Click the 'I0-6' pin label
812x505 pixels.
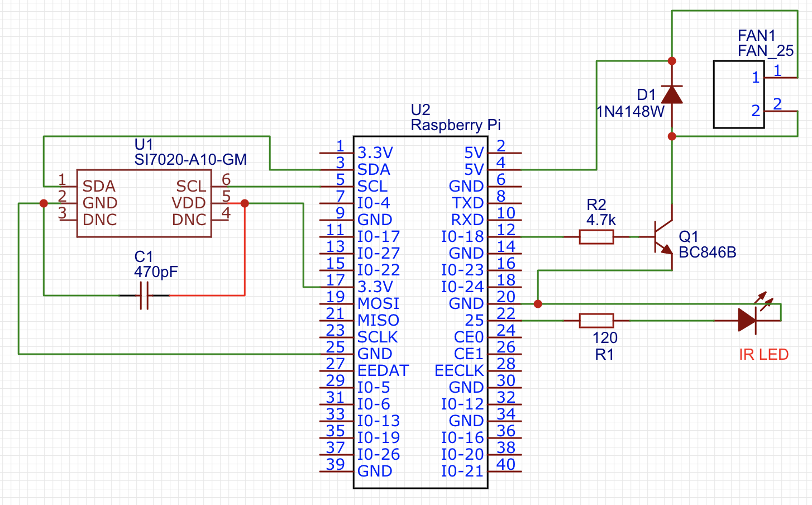tap(374, 404)
